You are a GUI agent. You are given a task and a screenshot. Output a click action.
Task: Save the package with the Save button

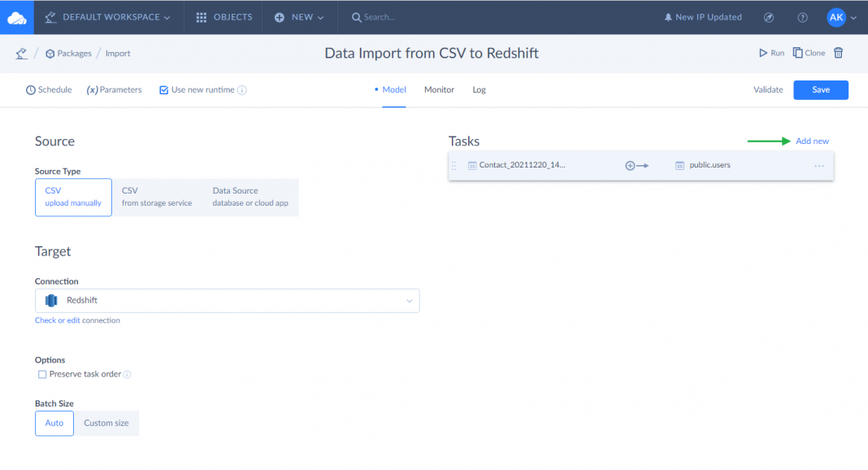pyautogui.click(x=820, y=89)
